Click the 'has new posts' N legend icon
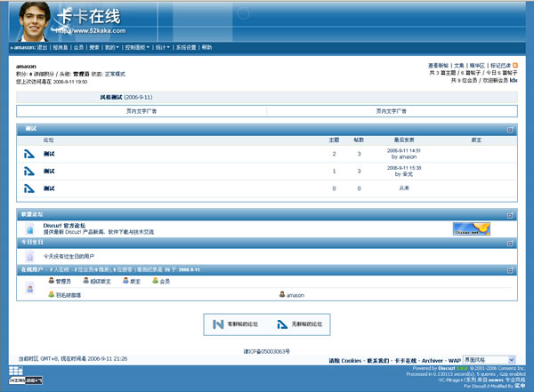The image size is (534, 392). pos(218,324)
